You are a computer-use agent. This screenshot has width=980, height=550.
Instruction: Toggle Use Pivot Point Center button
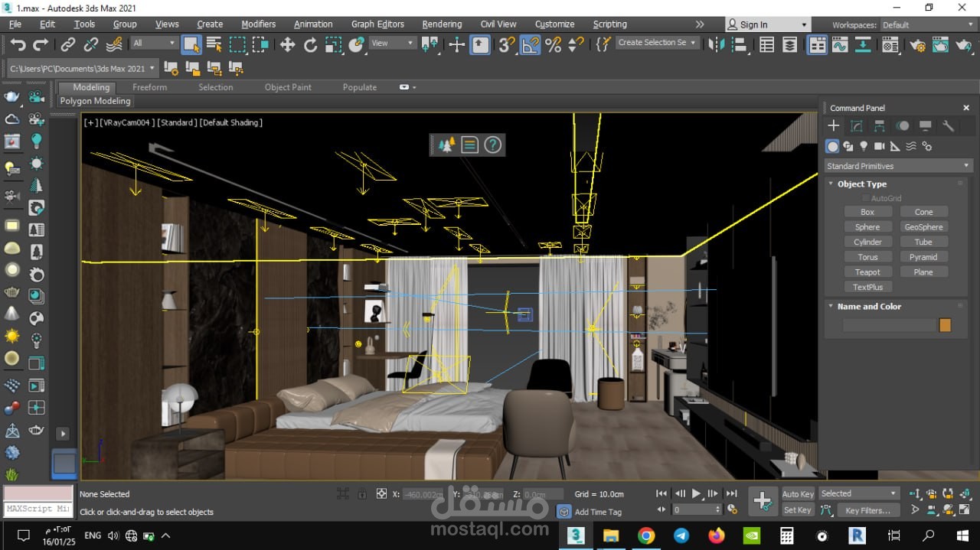430,44
